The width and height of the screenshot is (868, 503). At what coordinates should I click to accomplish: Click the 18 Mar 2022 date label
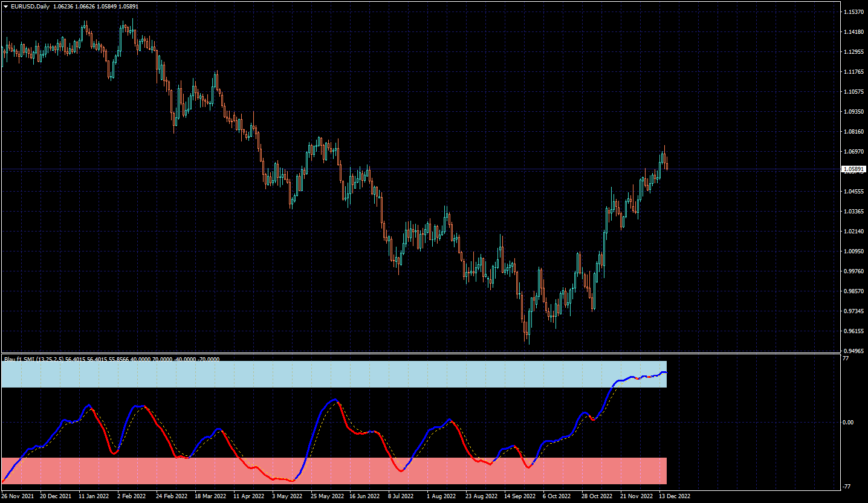pos(210,496)
